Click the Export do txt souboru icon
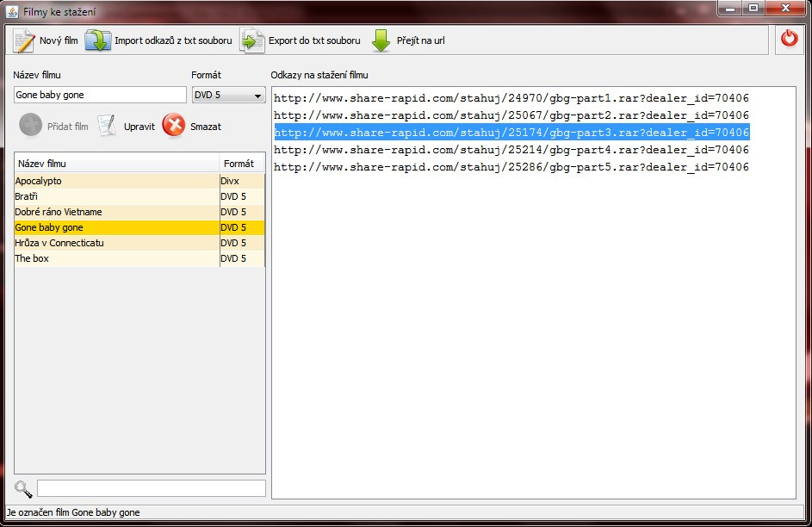 252,40
